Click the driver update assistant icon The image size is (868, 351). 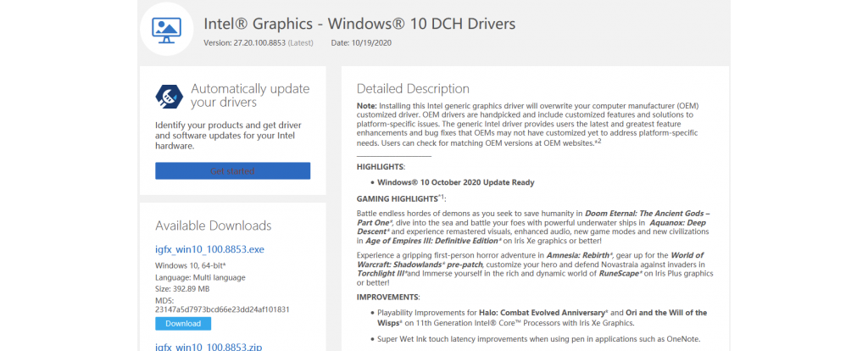[169, 97]
